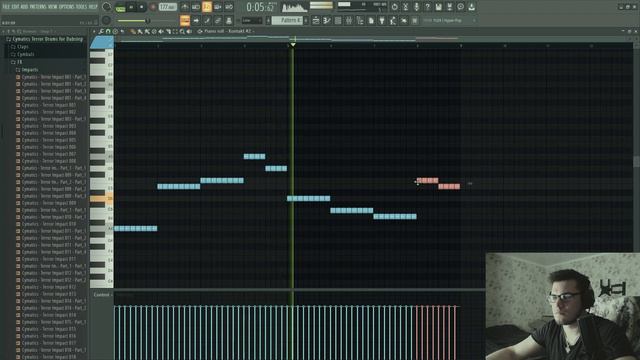This screenshot has height=360, width=640.
Task: Open the Channel rack icon
Action: tap(338, 20)
